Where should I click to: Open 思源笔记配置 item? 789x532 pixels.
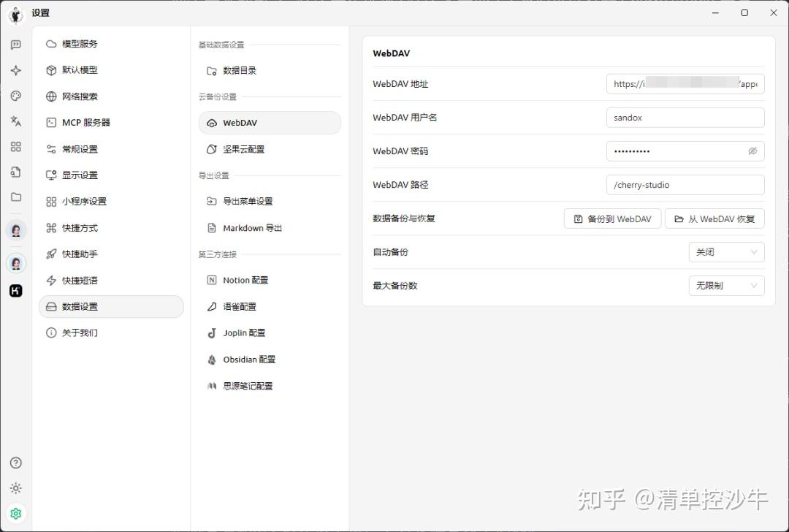coord(270,386)
